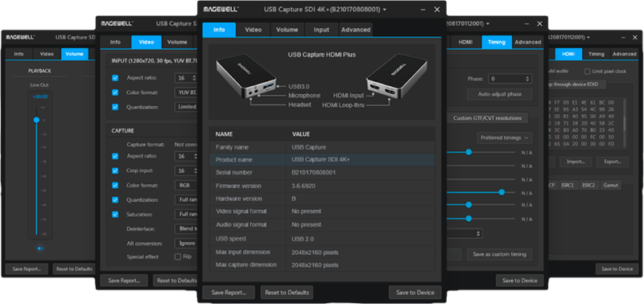Click Save as custom timing button
The width and height of the screenshot is (644, 304).
tap(499, 254)
